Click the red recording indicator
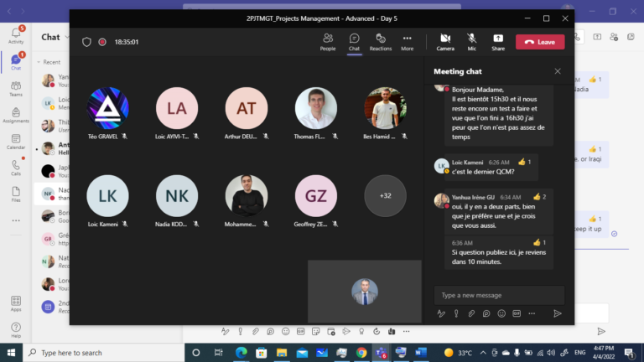Viewport: 644px width, 362px height. (102, 42)
